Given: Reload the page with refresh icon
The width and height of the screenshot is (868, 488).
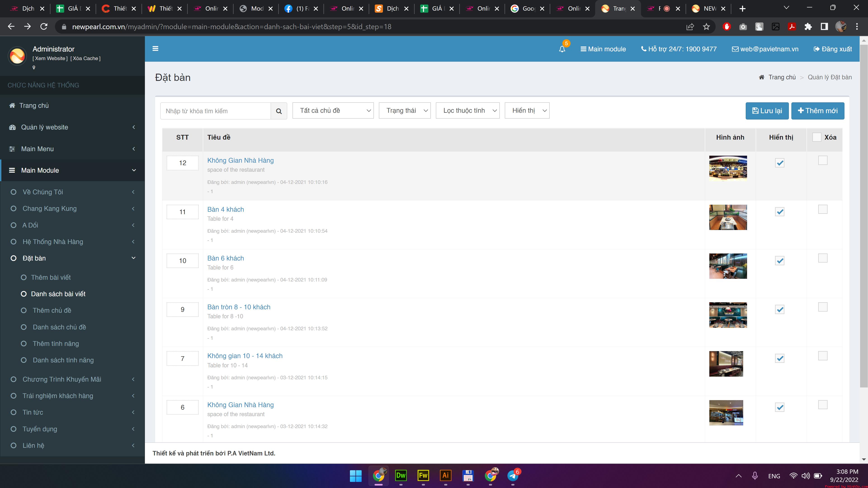Looking at the screenshot, I should [44, 27].
